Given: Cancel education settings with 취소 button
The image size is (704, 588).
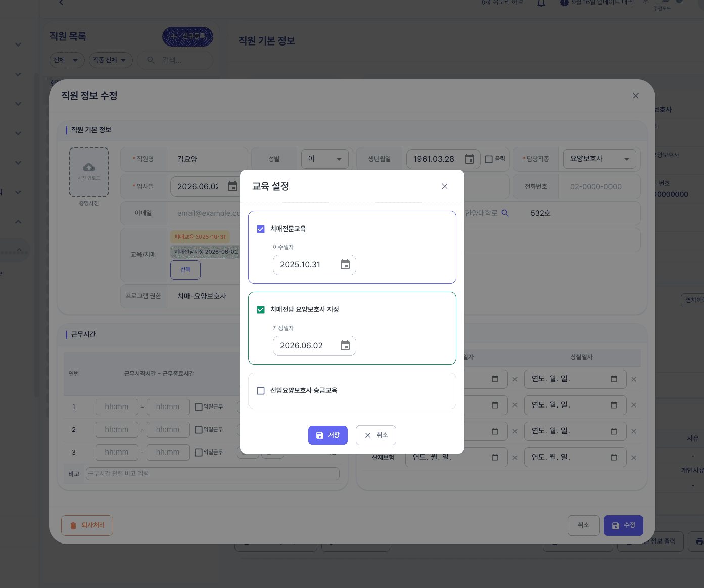Looking at the screenshot, I should [376, 435].
